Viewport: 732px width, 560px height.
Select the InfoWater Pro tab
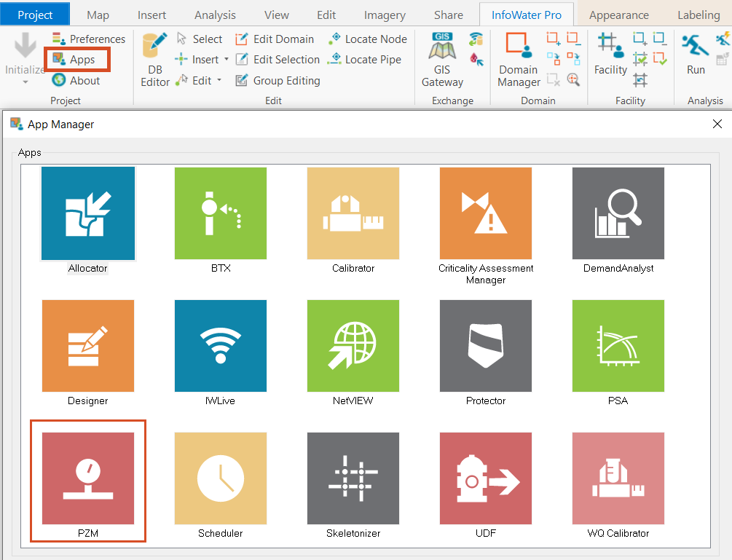(x=526, y=15)
